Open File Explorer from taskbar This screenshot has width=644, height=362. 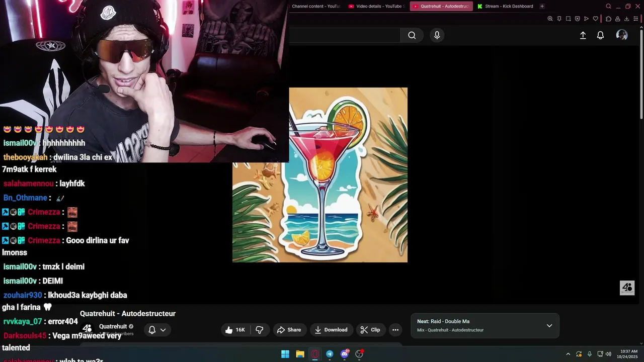pos(300,354)
